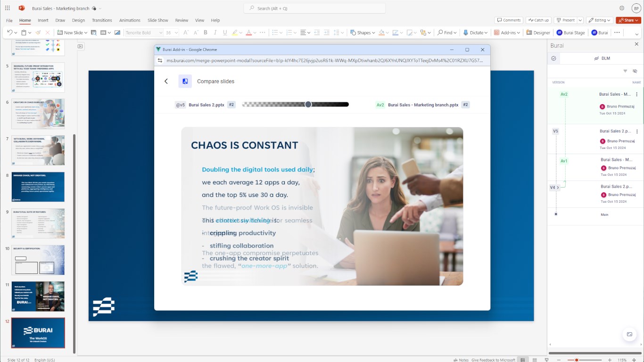Image resolution: width=644 pixels, height=362 pixels.
Task: Open the New Slide dropdown arrow
Action: (85, 33)
